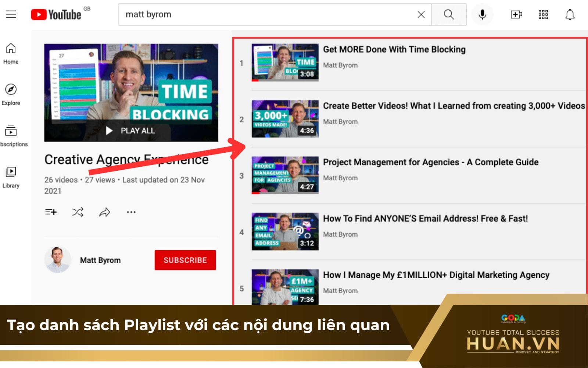The image size is (588, 368).
Task: Open Explore in sidebar
Action: pos(11,95)
